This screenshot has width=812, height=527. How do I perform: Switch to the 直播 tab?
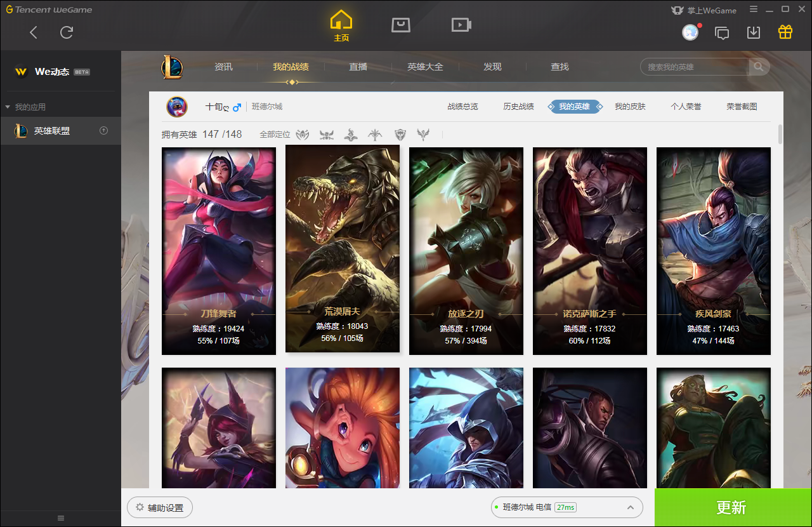point(358,67)
